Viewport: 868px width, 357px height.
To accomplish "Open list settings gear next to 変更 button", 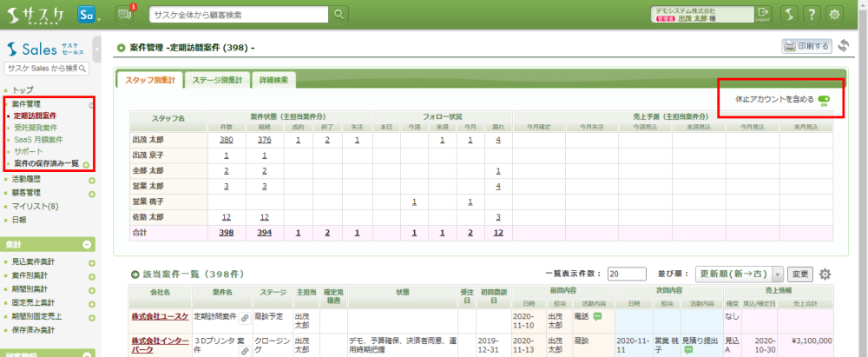I will (825, 274).
